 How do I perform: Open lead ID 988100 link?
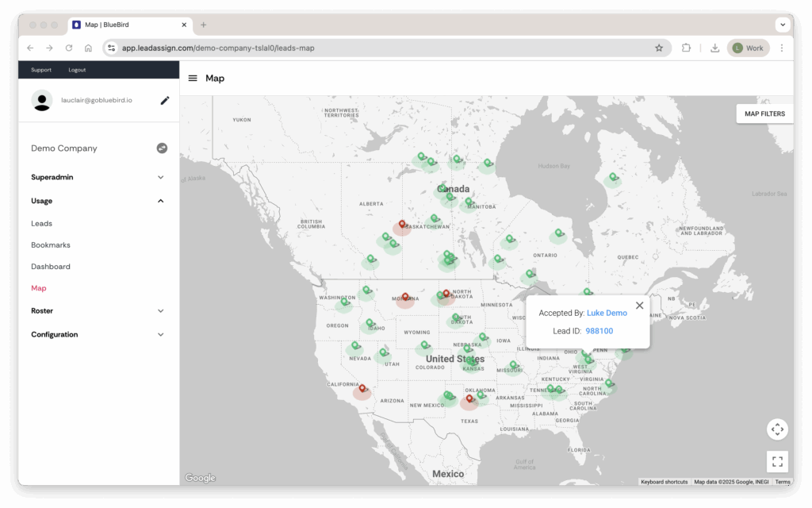point(599,331)
